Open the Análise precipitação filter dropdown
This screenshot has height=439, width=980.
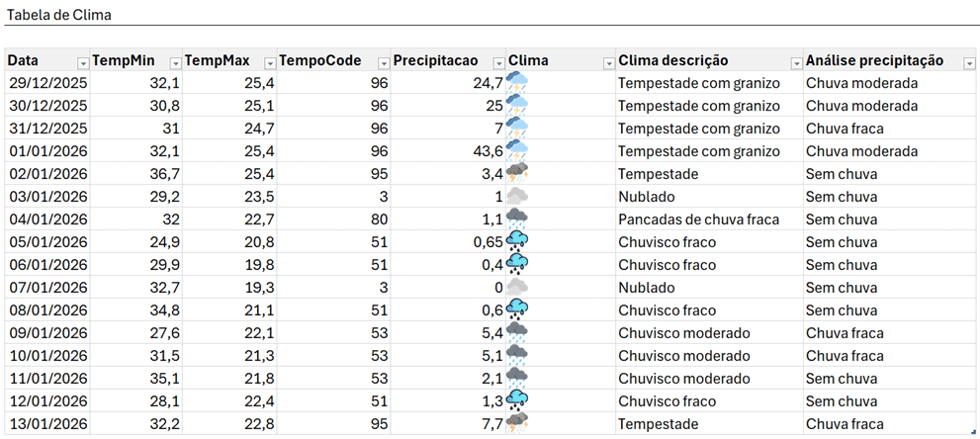point(968,61)
